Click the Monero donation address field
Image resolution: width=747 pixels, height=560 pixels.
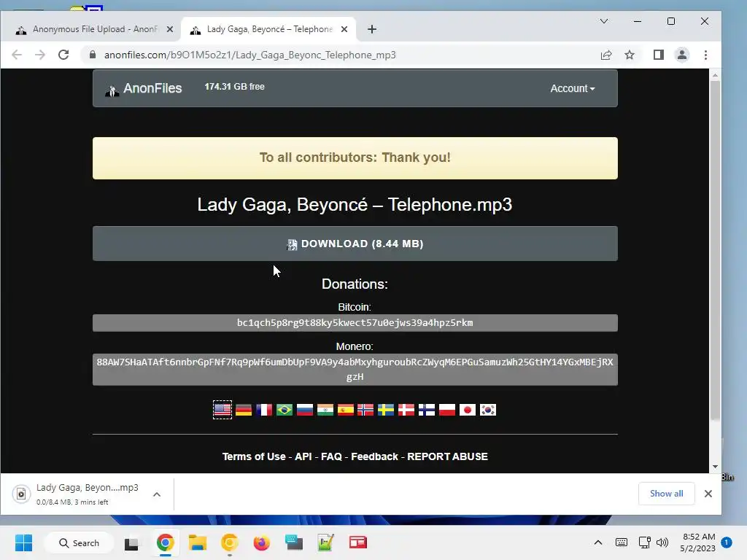pyautogui.click(x=355, y=370)
